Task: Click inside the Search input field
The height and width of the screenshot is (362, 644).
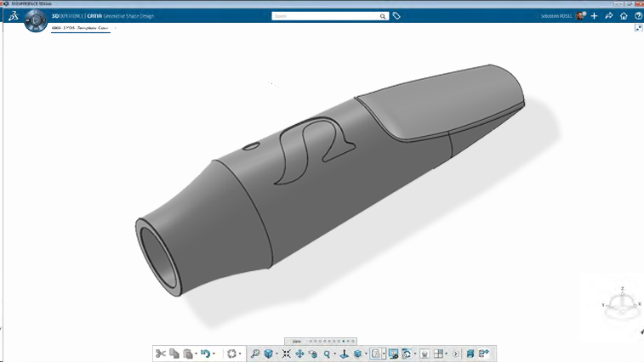Action: [323, 16]
